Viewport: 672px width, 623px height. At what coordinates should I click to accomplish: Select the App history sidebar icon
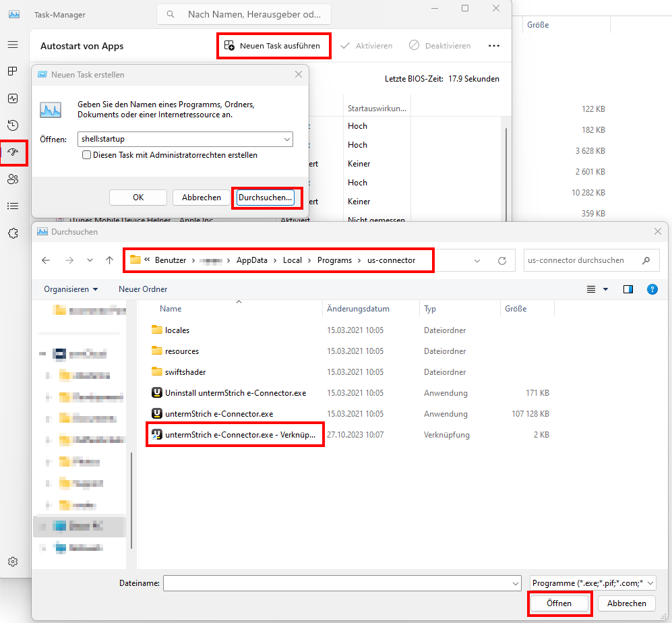(x=13, y=125)
